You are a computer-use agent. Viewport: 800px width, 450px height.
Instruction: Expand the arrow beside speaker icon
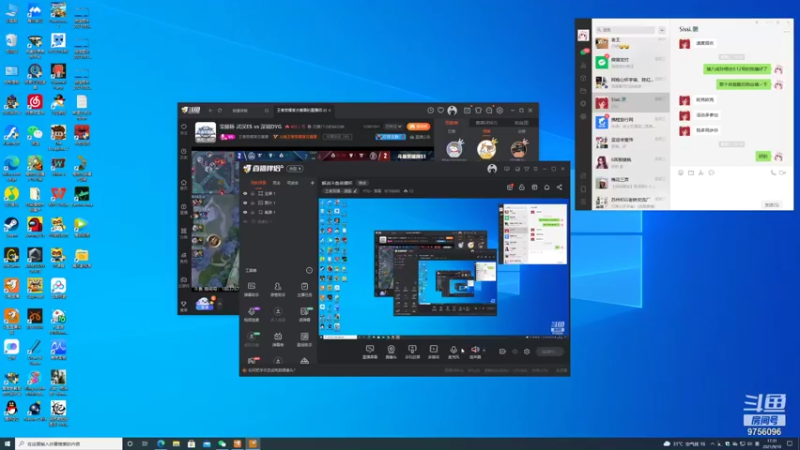click(x=484, y=351)
